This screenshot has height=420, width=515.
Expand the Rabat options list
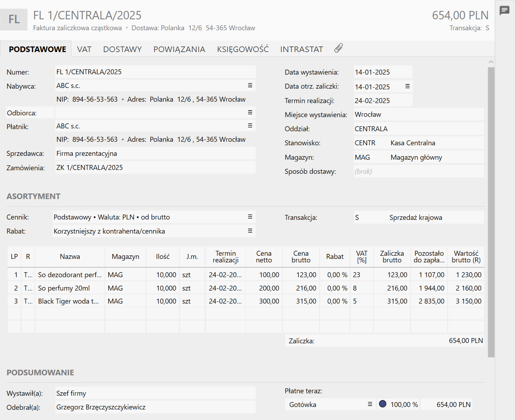click(250, 231)
